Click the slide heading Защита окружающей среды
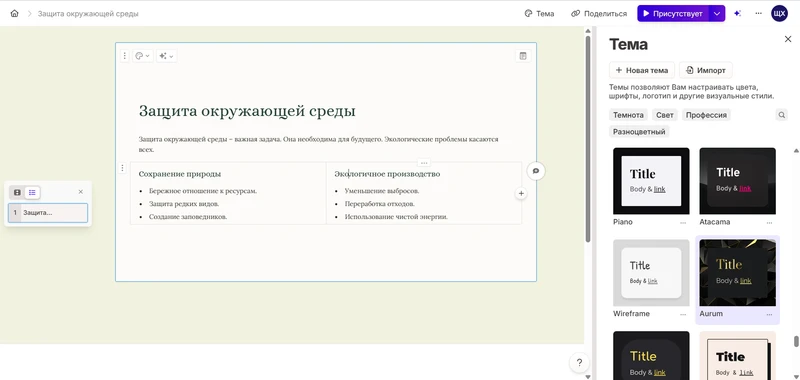The width and height of the screenshot is (800, 380). click(247, 111)
